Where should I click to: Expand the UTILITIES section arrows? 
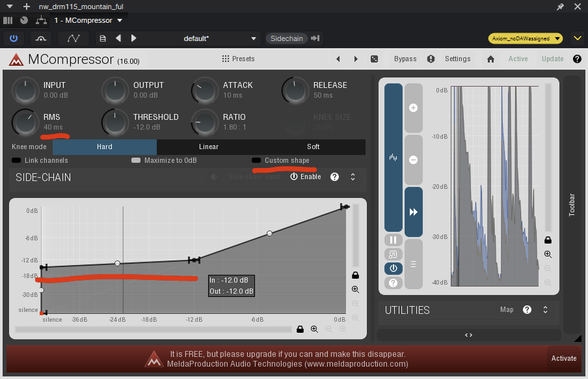[x=545, y=309]
